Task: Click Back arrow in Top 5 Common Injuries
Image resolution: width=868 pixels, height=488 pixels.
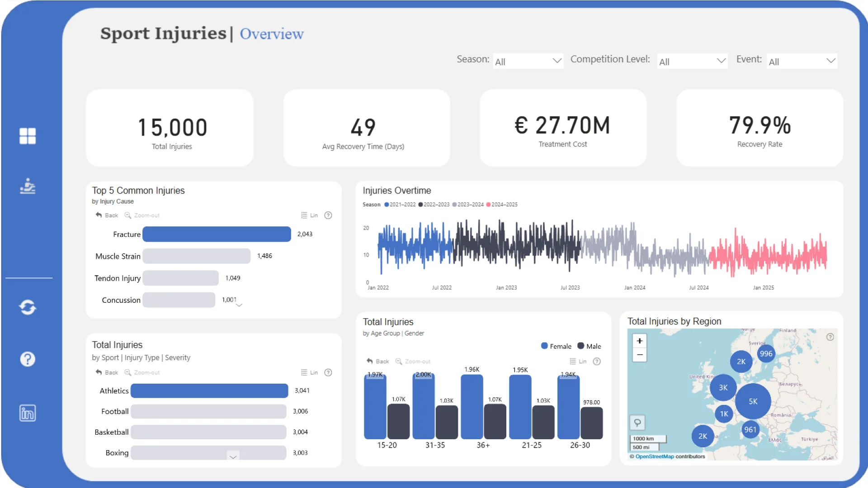Action: tap(107, 215)
